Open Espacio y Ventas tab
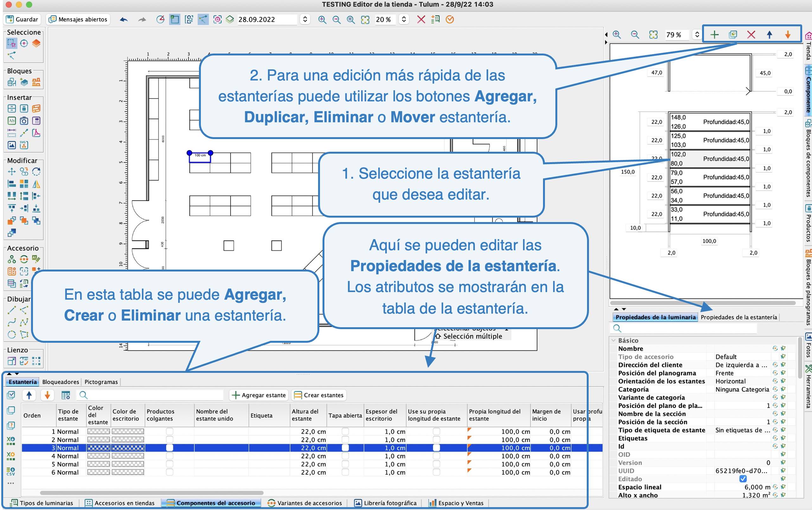Viewport: 812px width, 510px height. pos(456,503)
